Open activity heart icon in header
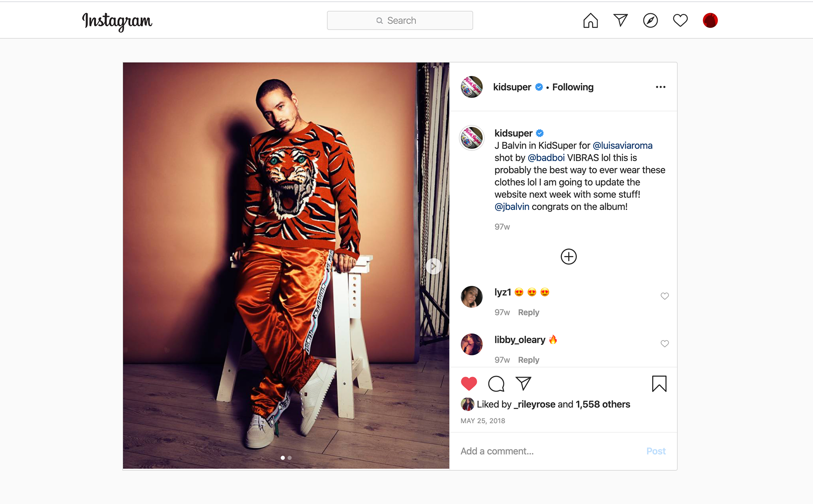This screenshot has width=813, height=504. click(x=680, y=20)
